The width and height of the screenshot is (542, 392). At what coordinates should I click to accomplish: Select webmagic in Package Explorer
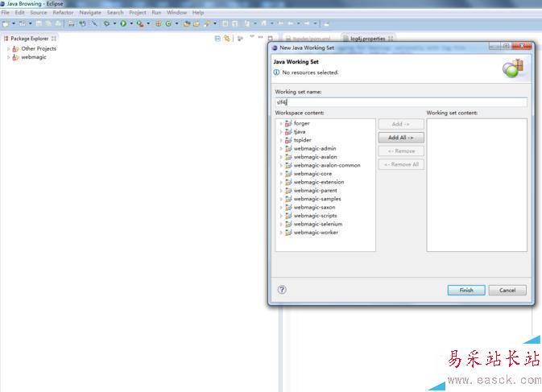34,57
